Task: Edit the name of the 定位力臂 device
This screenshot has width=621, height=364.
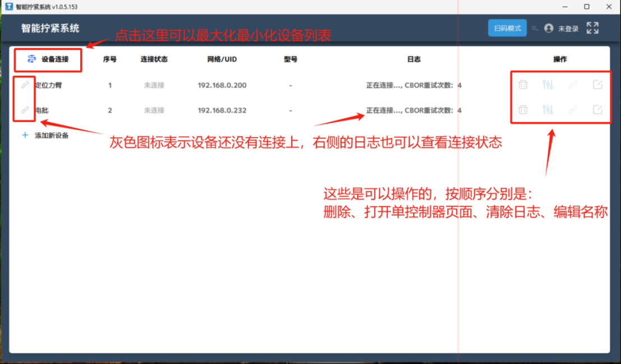Action: pyautogui.click(x=597, y=85)
